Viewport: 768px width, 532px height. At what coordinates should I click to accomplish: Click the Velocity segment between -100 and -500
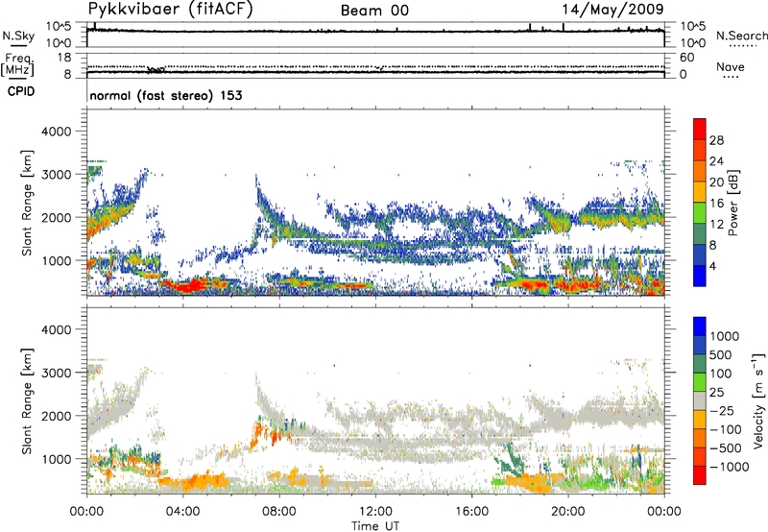[700, 439]
